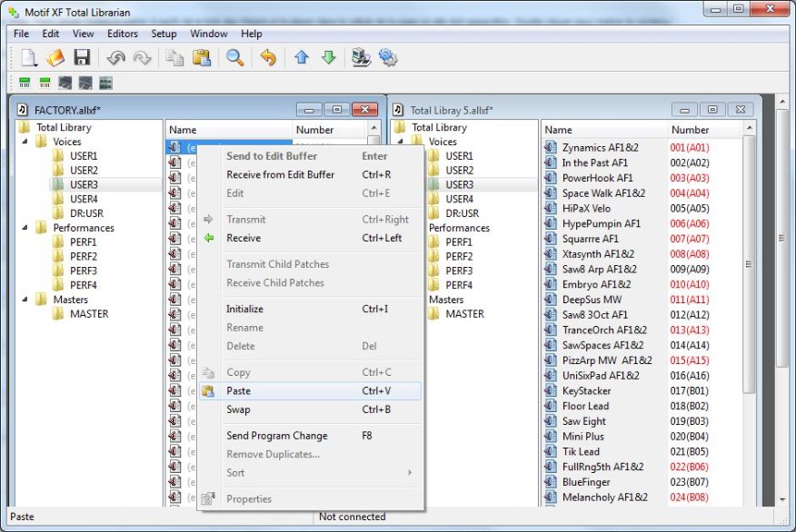The width and height of the screenshot is (796, 532).
Task: Undo using the toolbar arrow icon
Action: [x=115, y=58]
